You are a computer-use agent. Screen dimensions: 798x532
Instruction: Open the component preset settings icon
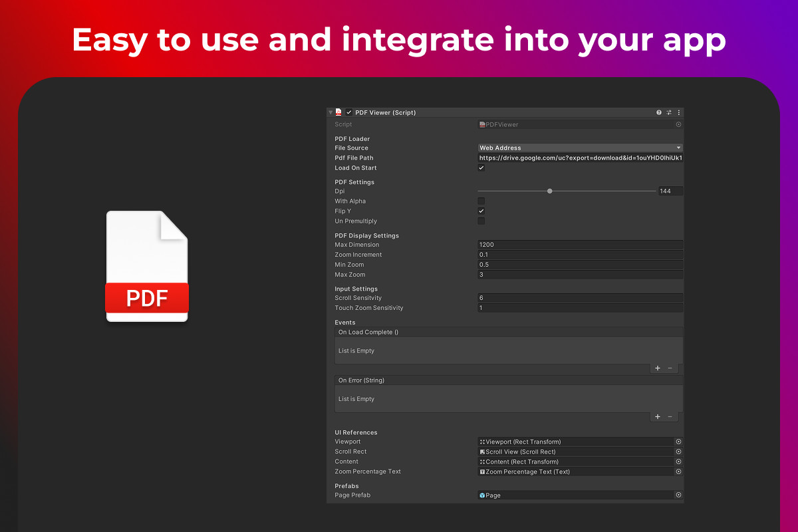pyautogui.click(x=669, y=112)
